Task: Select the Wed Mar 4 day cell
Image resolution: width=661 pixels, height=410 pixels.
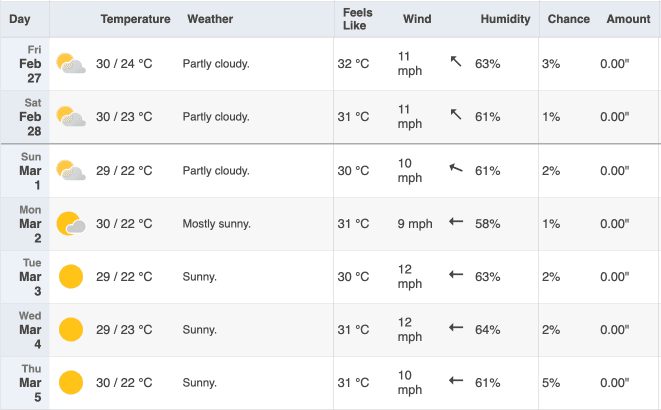Action: click(25, 330)
